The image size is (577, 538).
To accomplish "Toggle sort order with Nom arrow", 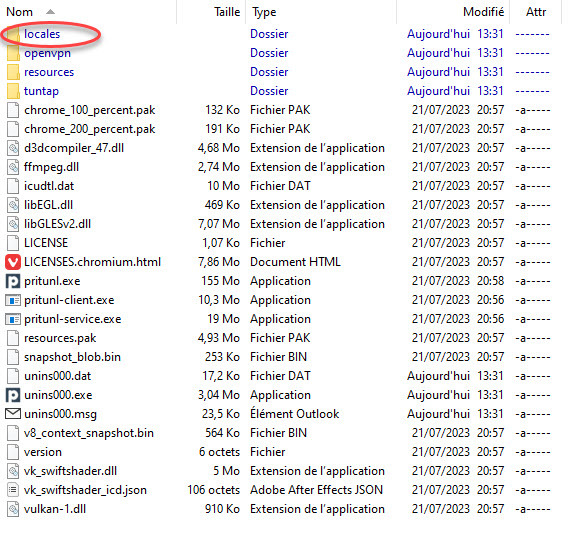I will [50, 12].
